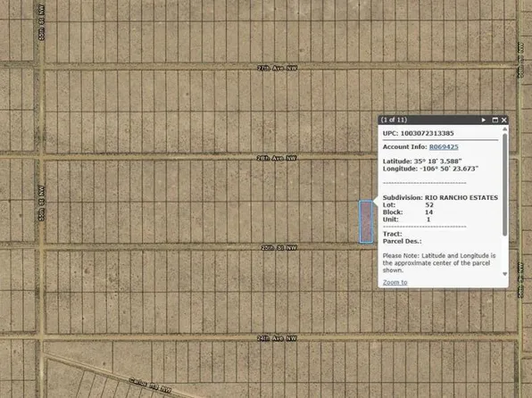
Task: Click the 25th St NW road label
Action: point(278,248)
